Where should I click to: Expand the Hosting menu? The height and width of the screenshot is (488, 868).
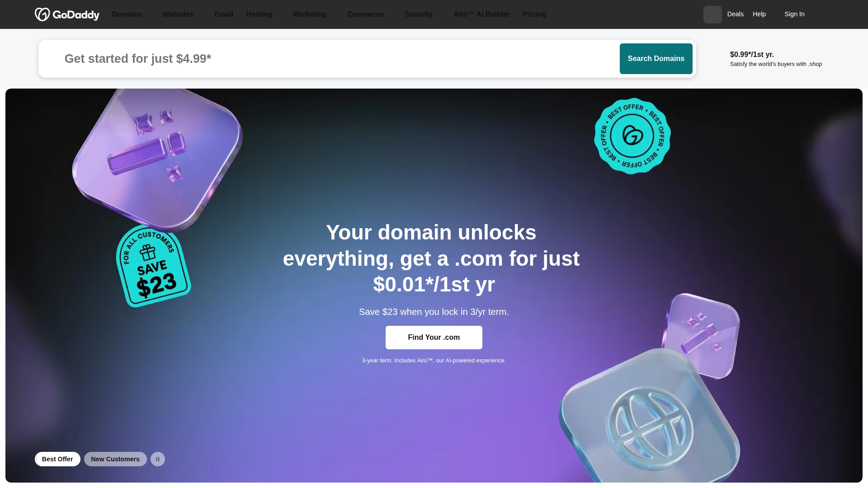[259, 14]
